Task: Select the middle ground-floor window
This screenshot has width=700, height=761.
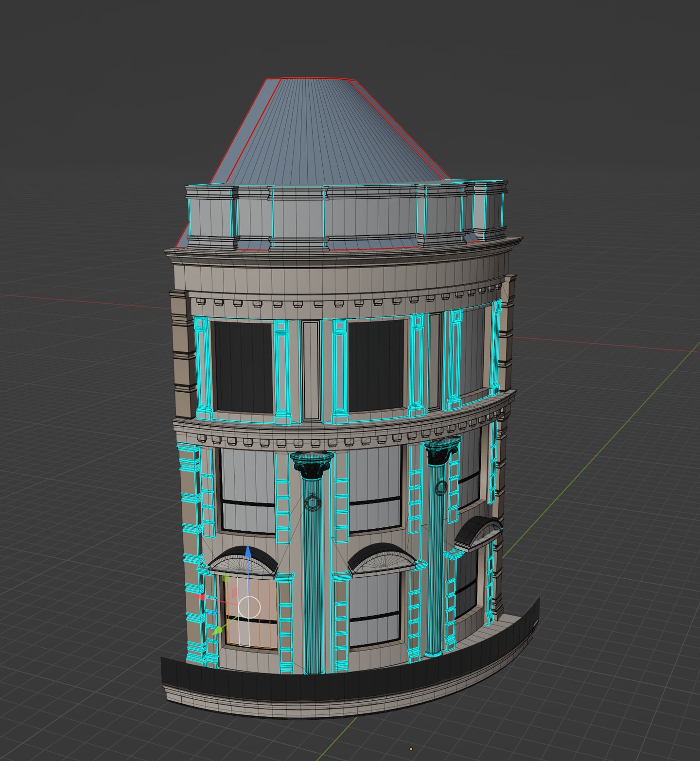Action: pos(375,608)
